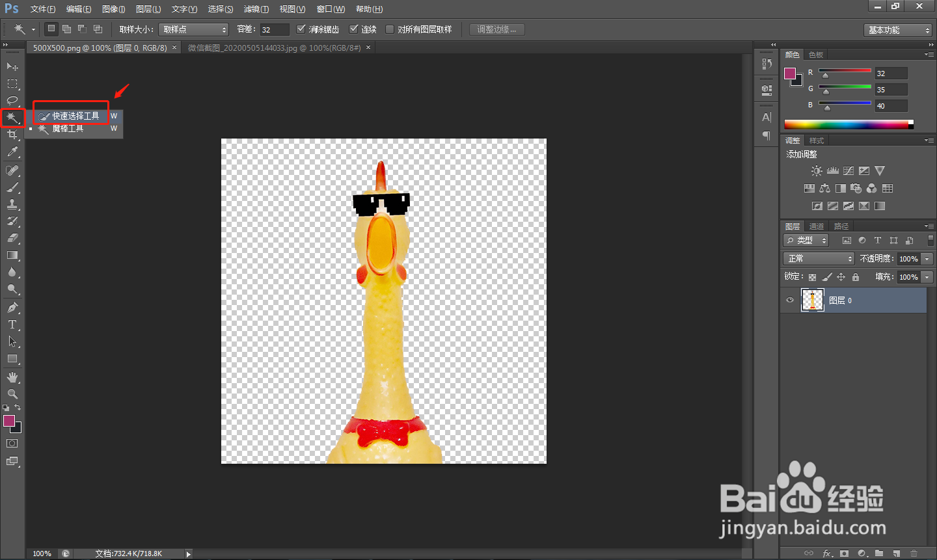Switch to the 通道 Channels tab
The width and height of the screenshot is (937, 560).
point(817,226)
